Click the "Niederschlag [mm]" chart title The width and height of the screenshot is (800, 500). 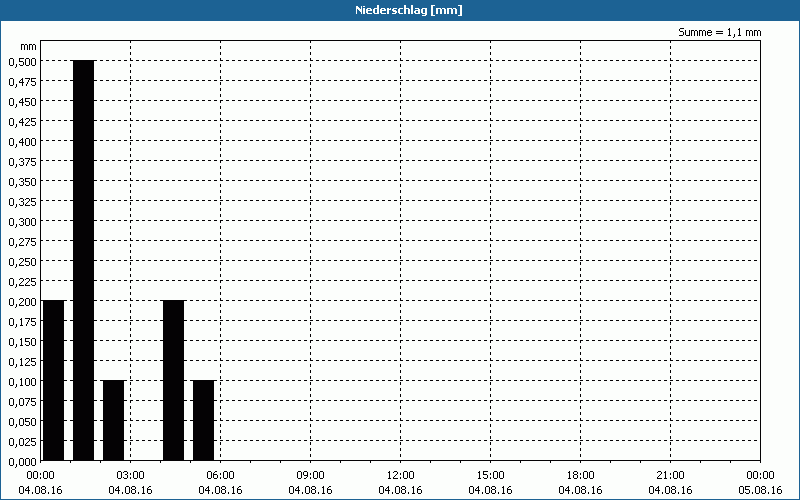409,10
